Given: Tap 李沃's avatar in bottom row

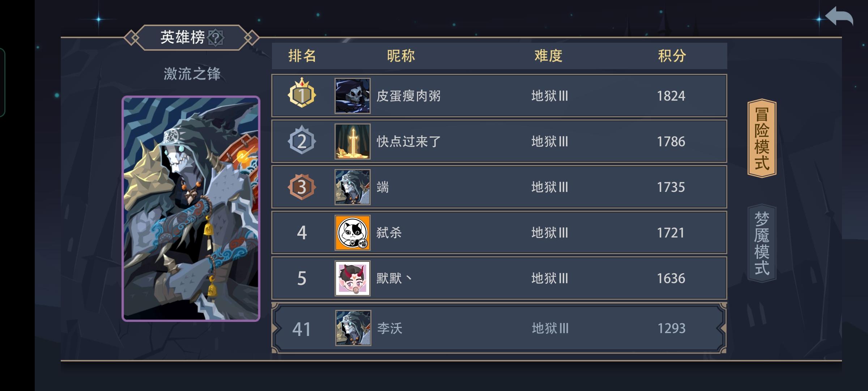Looking at the screenshot, I should click(353, 328).
